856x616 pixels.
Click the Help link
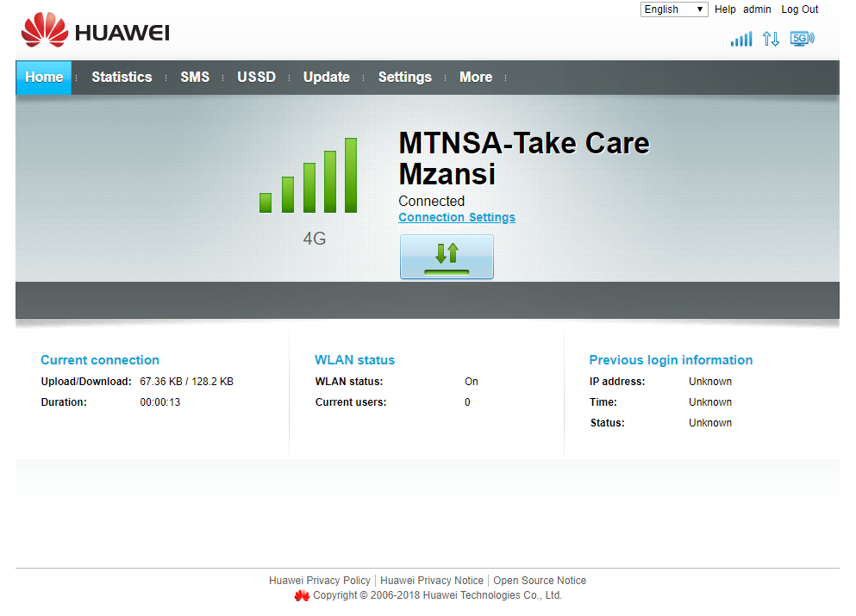point(725,9)
